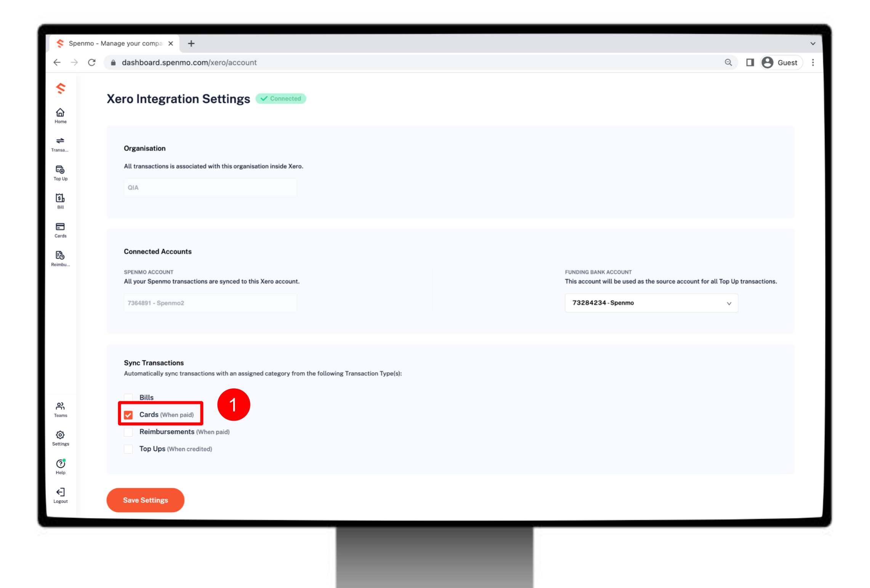Open Top Up in the sidebar
870x588 pixels.
60,173
